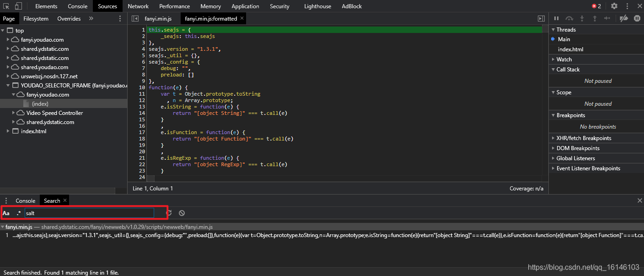This screenshot has height=276, width=644.
Task: Open navigator pane three-dot menu
Action: tap(120, 18)
